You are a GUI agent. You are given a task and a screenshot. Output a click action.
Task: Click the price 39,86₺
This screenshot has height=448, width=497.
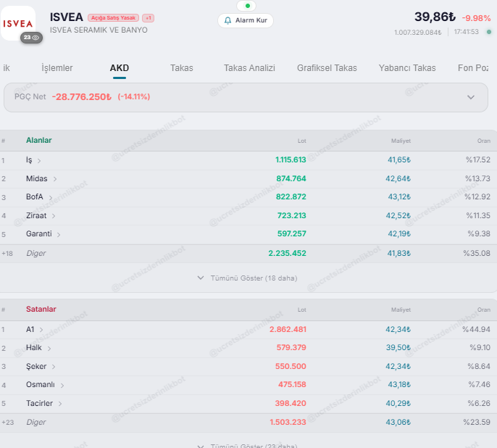[435, 17]
